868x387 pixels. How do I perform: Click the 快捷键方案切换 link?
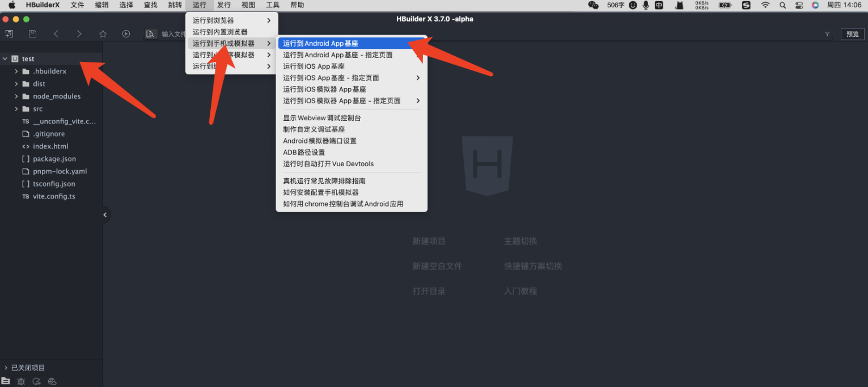point(533,266)
